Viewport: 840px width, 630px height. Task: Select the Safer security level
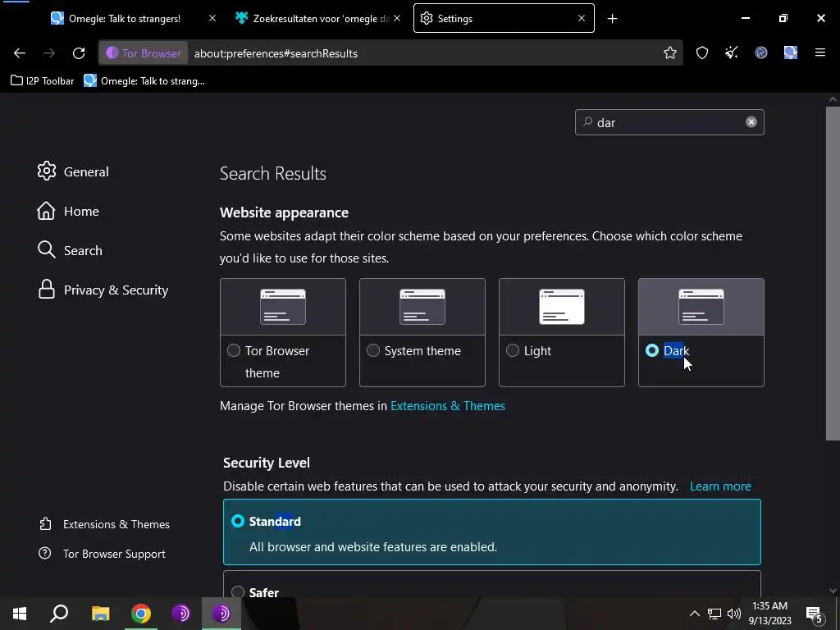(x=238, y=592)
